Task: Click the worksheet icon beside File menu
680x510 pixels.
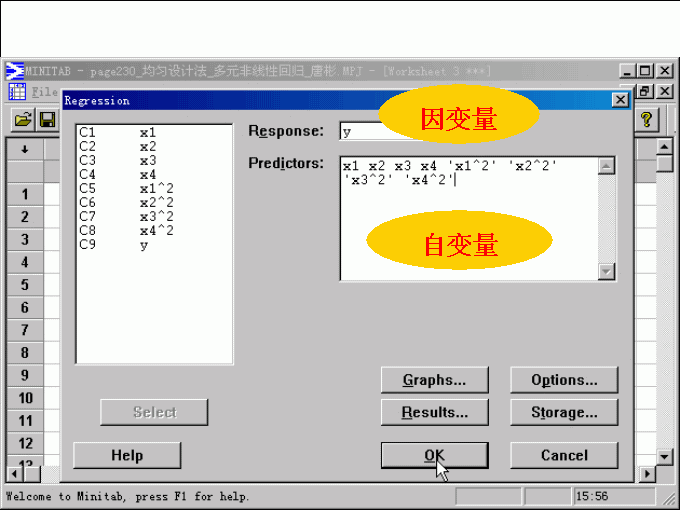Action: coord(17,91)
